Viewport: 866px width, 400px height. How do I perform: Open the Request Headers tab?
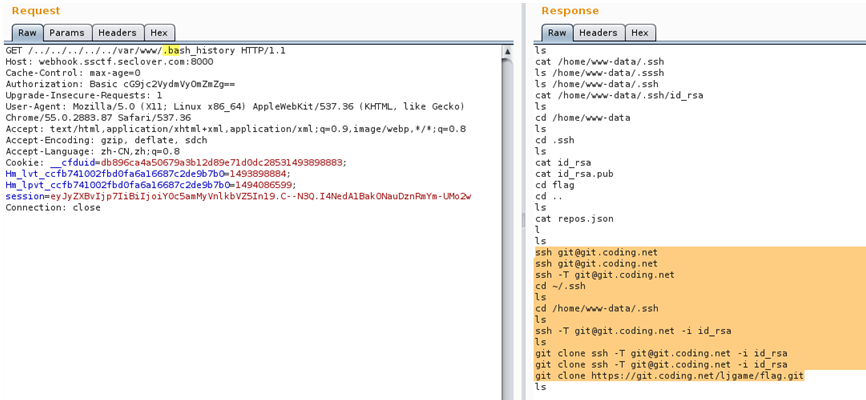117,33
